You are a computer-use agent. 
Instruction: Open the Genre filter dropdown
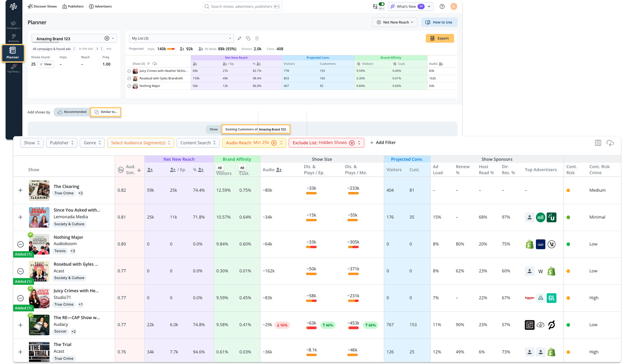92,143
